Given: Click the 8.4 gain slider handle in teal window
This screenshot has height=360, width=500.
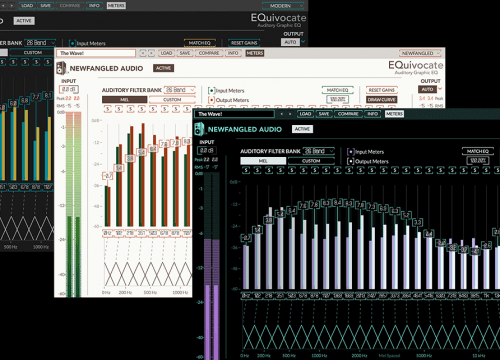Looking at the screenshot, I should coord(337,202).
